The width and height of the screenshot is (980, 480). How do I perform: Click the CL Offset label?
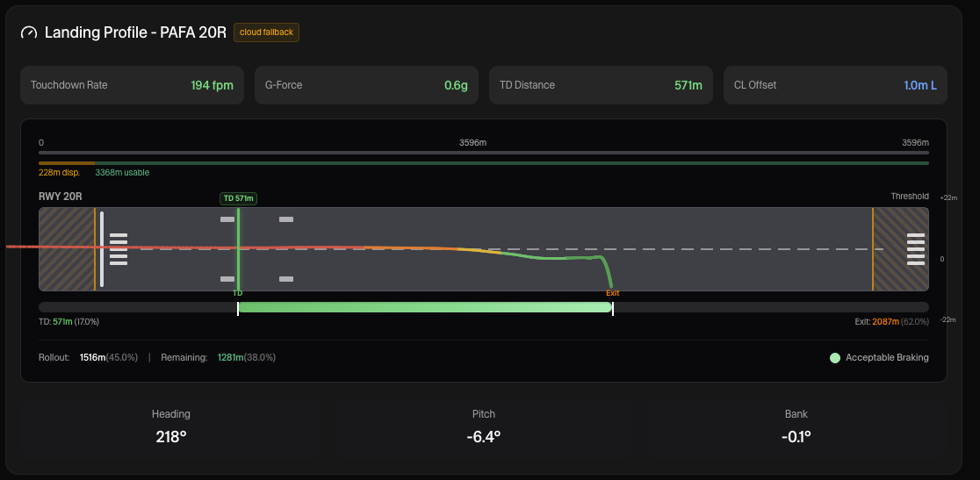(x=755, y=85)
